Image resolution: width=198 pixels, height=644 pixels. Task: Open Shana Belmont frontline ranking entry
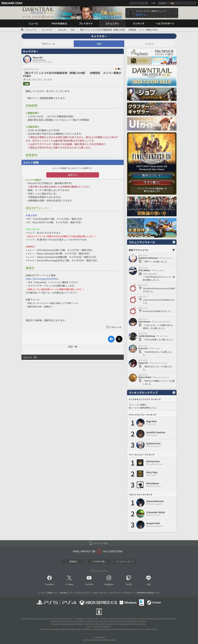(152, 502)
